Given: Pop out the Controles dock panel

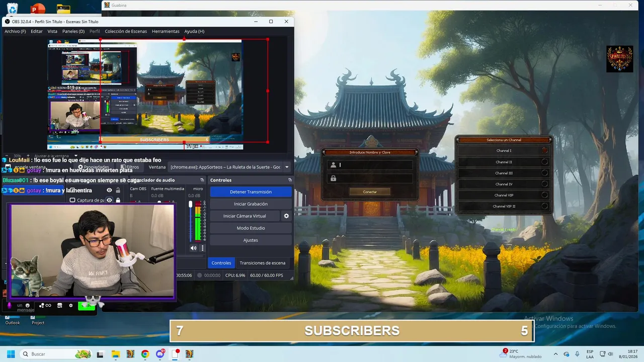Looking at the screenshot, I should coord(290,180).
